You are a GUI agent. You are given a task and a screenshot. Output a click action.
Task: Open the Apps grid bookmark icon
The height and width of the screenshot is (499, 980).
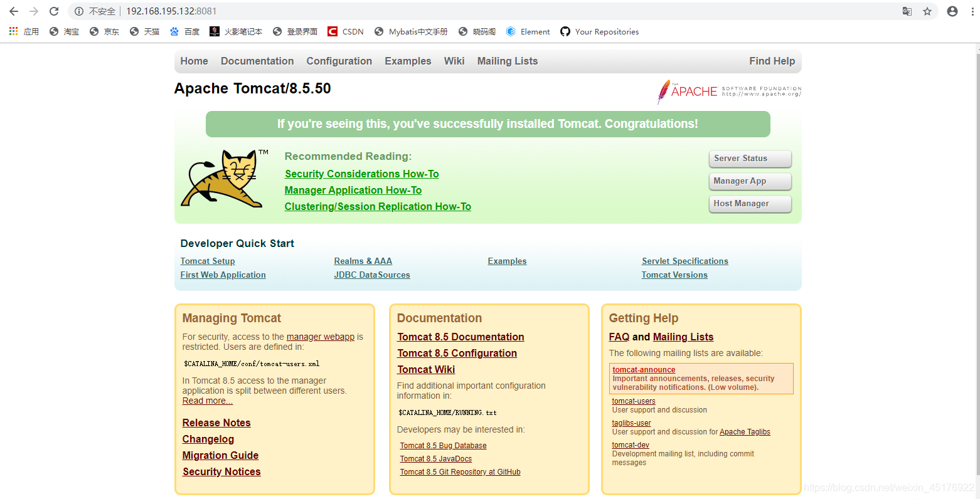[x=24, y=31]
